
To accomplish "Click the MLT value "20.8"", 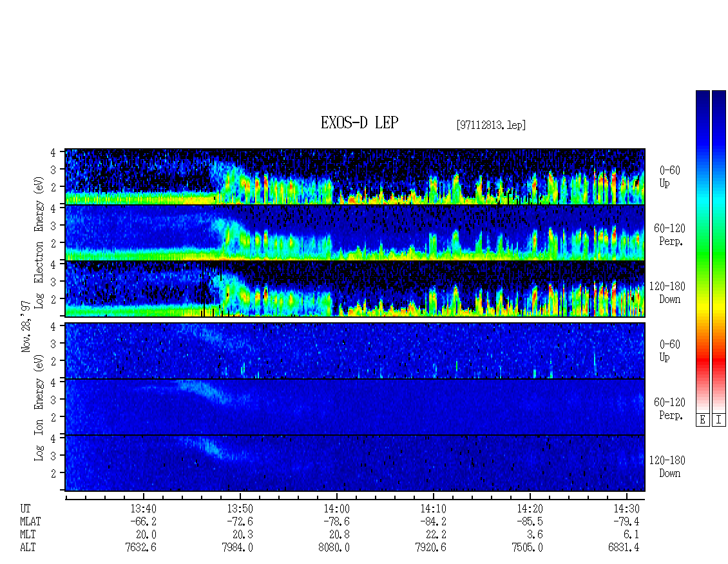I will pos(339,535).
